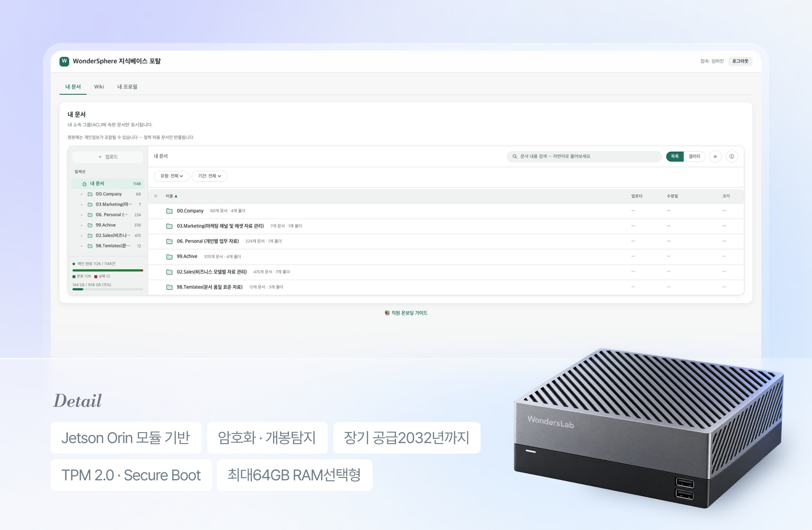Click the + 업로드 button
Viewport: 812px width, 530px height.
pyautogui.click(x=108, y=157)
